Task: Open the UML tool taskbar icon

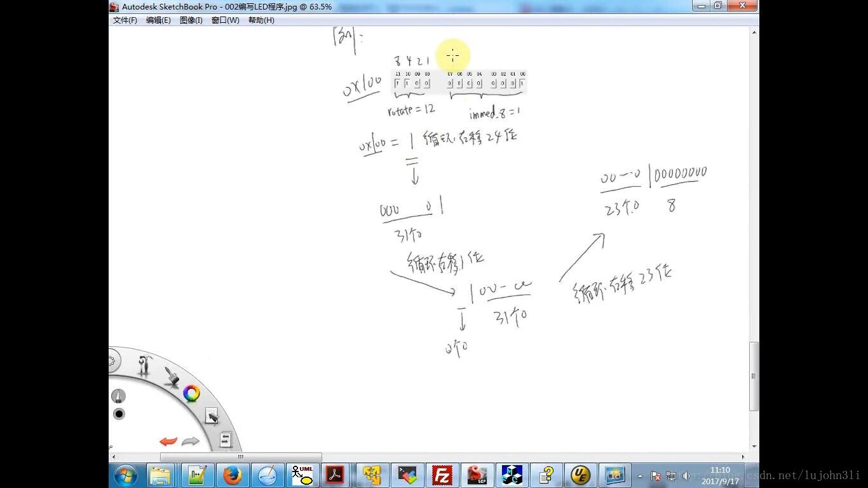Action: 302,475
